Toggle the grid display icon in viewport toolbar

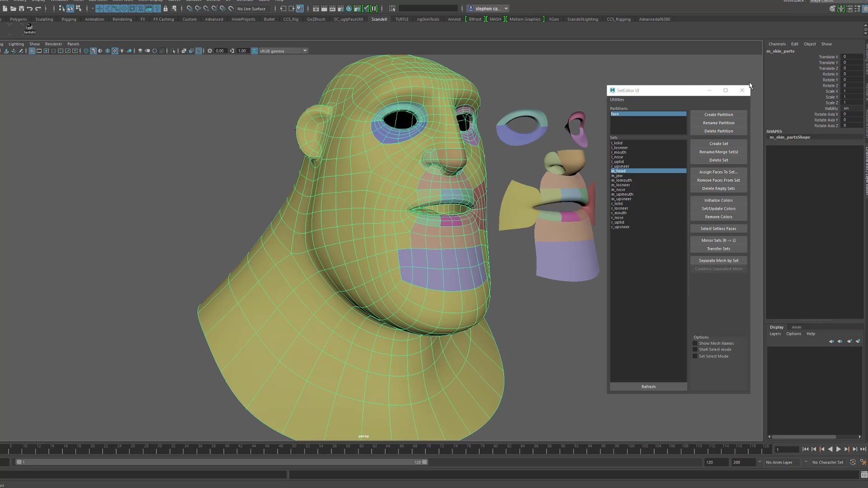[32, 51]
